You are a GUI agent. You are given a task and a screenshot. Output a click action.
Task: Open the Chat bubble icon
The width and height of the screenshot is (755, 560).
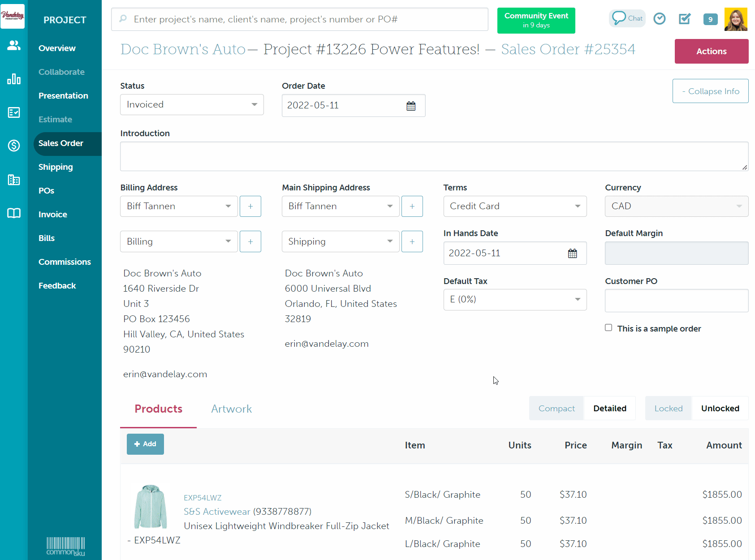pyautogui.click(x=627, y=18)
